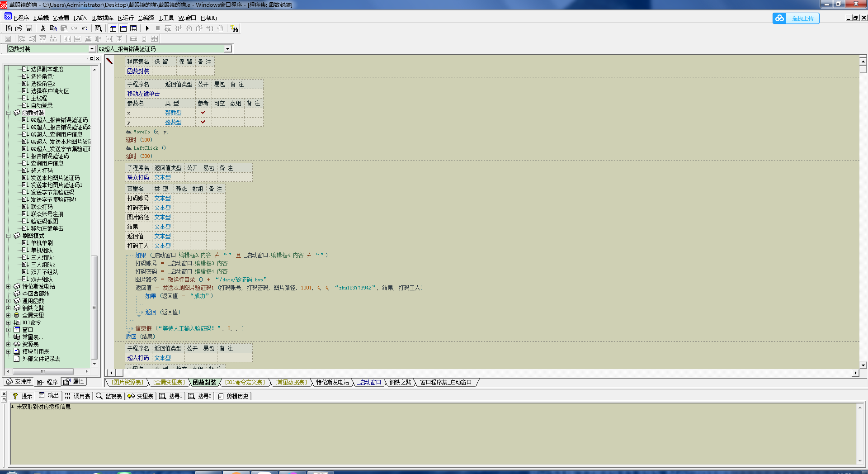Open the QQ超人_报告错误验证码 subroutine dropdown

click(228, 49)
